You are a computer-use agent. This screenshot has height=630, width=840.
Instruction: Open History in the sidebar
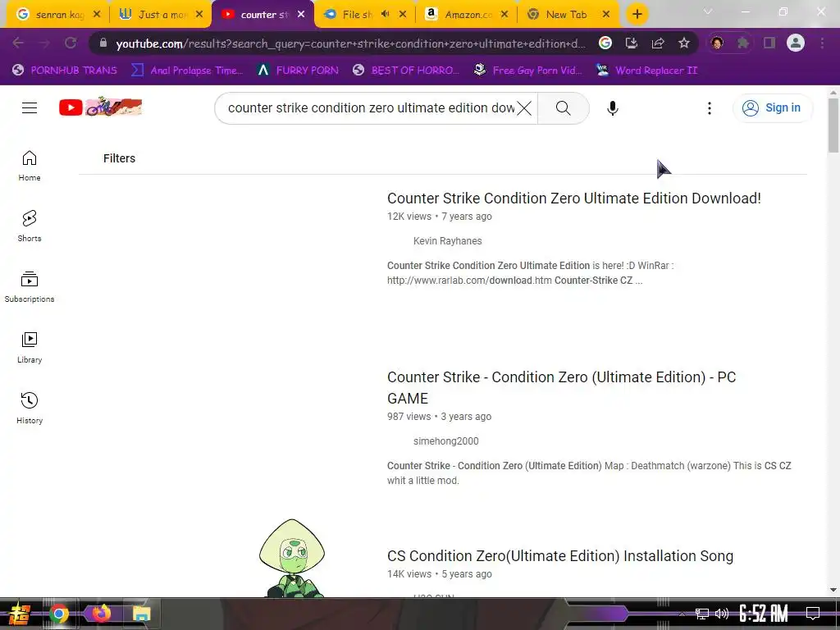click(30, 409)
